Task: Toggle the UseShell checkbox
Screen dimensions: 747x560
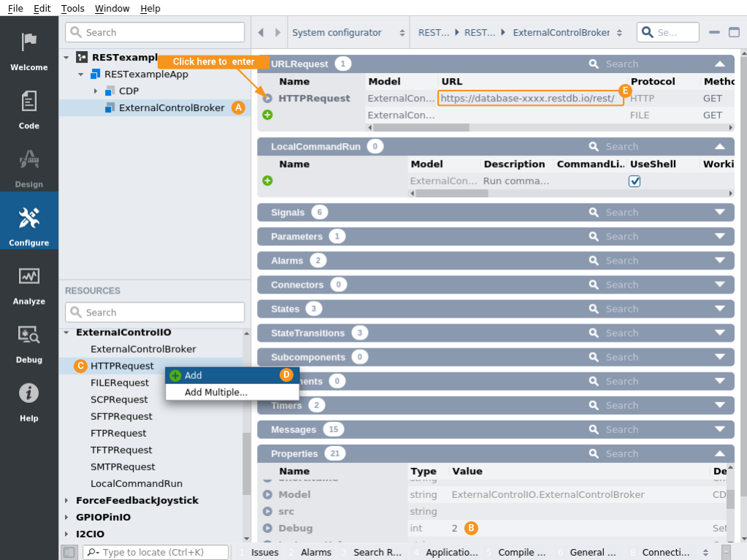Action: pyautogui.click(x=635, y=181)
